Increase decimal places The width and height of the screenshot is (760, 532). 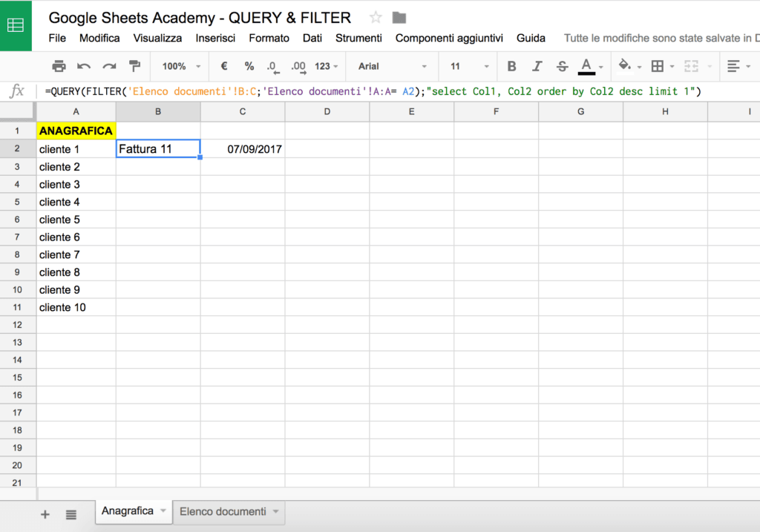(x=298, y=67)
